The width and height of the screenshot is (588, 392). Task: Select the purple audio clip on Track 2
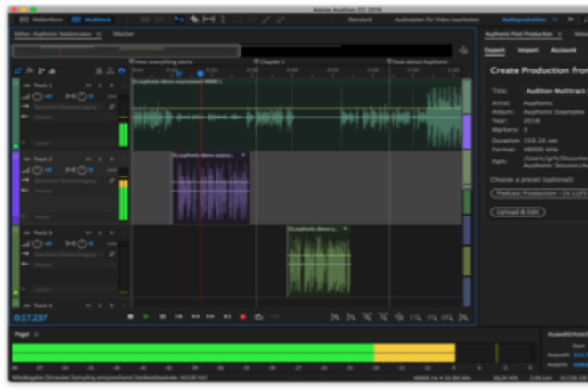click(211, 188)
